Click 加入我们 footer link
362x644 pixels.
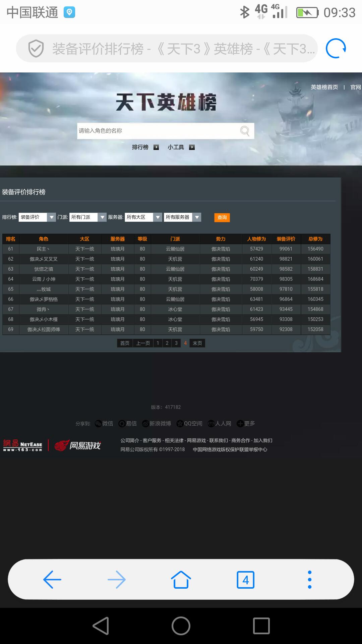click(x=263, y=440)
